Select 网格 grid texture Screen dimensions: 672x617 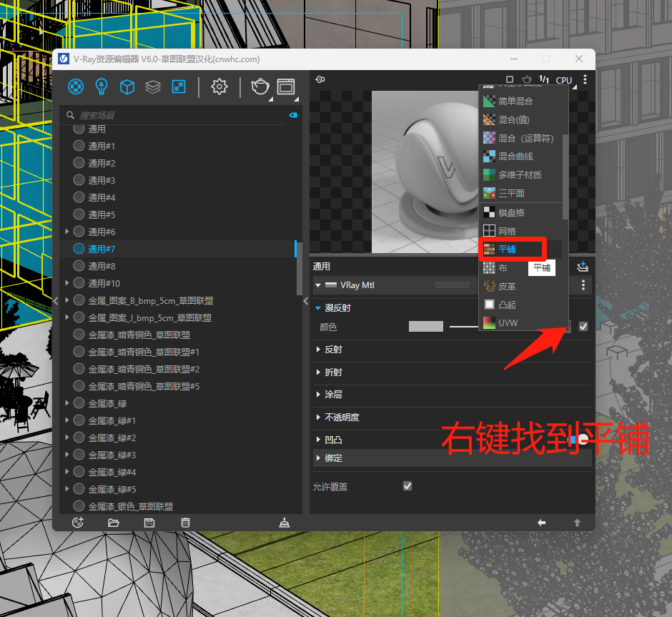[x=522, y=232]
